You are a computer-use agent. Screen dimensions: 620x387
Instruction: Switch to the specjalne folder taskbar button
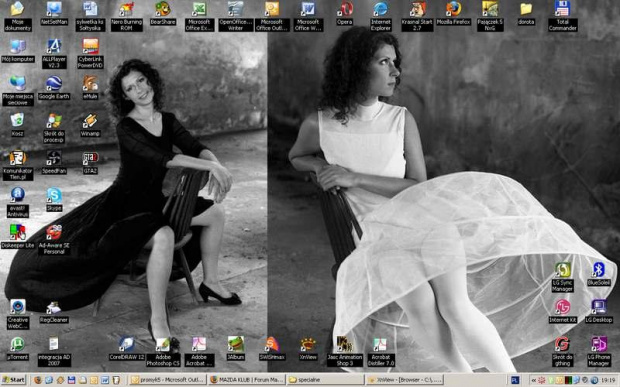(325, 380)
